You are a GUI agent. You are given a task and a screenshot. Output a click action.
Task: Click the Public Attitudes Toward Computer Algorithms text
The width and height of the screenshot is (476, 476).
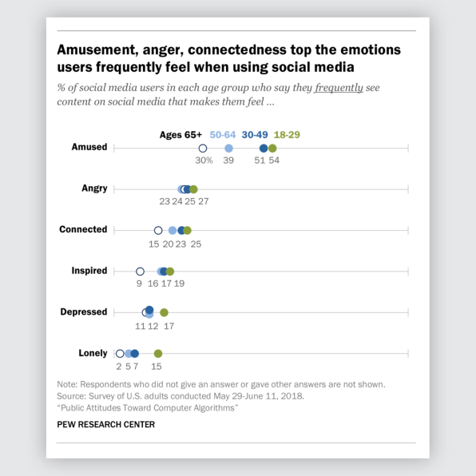pyautogui.click(x=148, y=407)
